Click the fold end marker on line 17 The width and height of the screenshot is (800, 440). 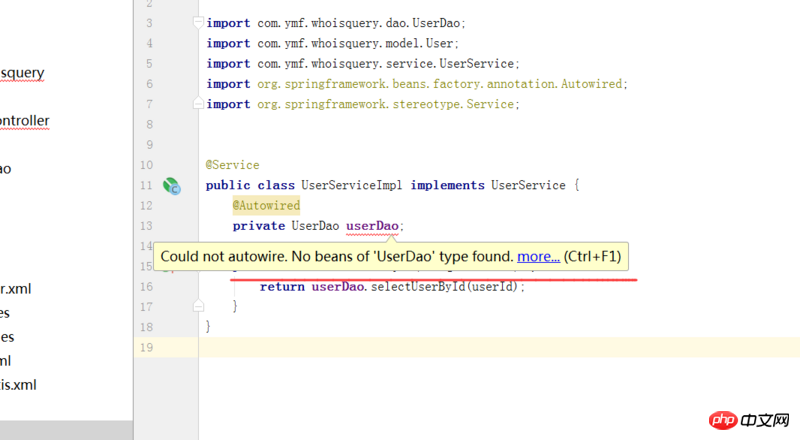coord(198,306)
